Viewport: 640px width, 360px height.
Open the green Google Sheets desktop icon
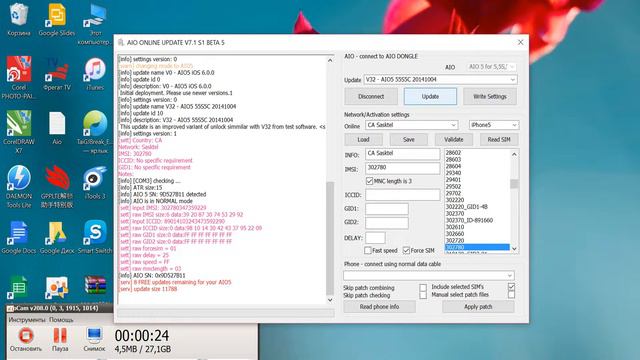coord(18,287)
